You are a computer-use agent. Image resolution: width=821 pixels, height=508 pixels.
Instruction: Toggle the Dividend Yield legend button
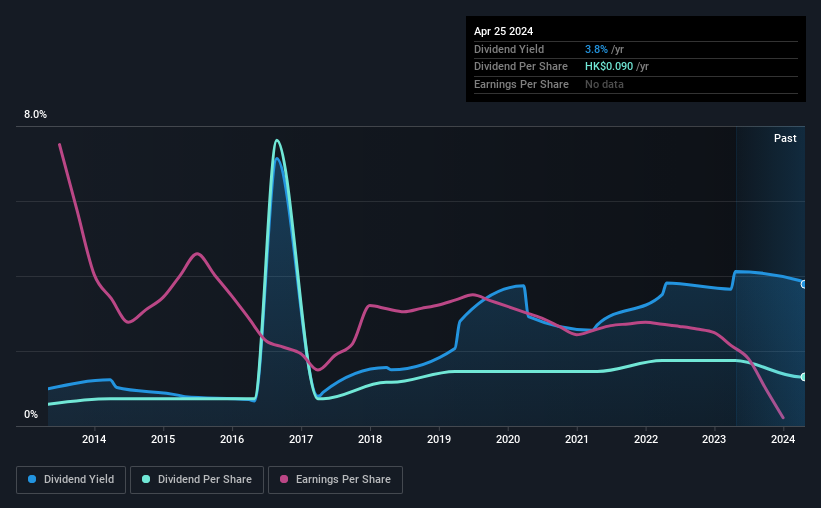[71, 480]
